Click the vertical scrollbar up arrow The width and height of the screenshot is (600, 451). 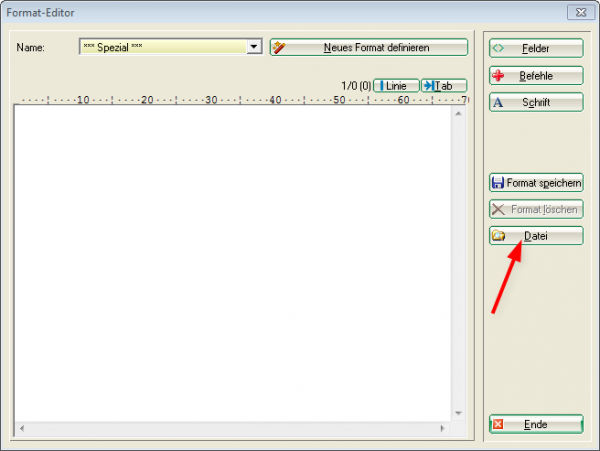coord(458,114)
